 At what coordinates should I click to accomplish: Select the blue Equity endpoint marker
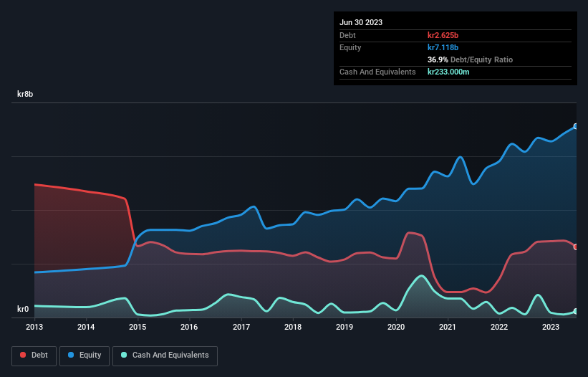pos(576,126)
